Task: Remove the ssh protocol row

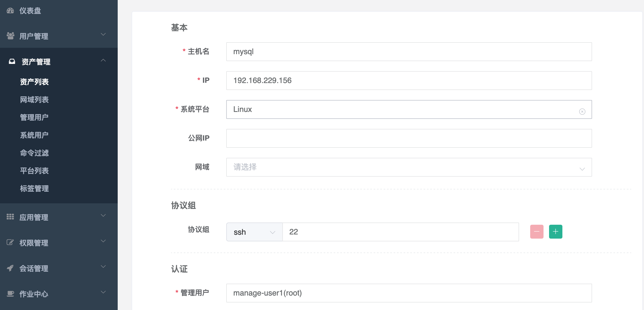Action: (537, 232)
